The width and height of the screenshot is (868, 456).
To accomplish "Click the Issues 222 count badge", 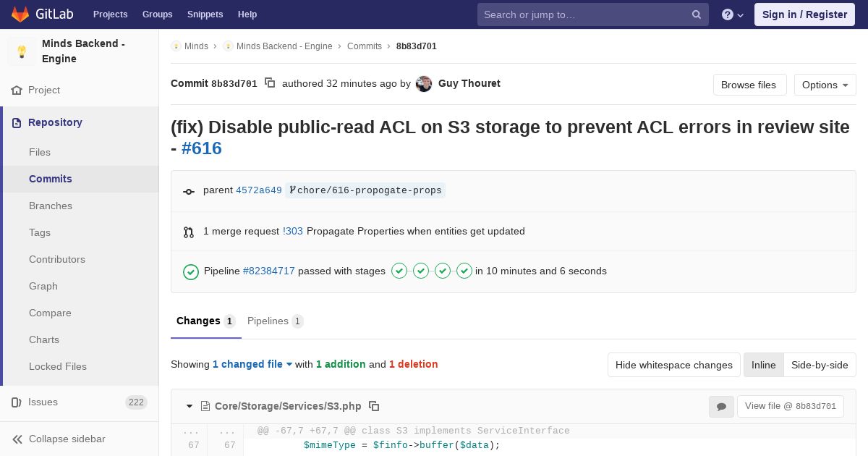I will pyautogui.click(x=136, y=402).
